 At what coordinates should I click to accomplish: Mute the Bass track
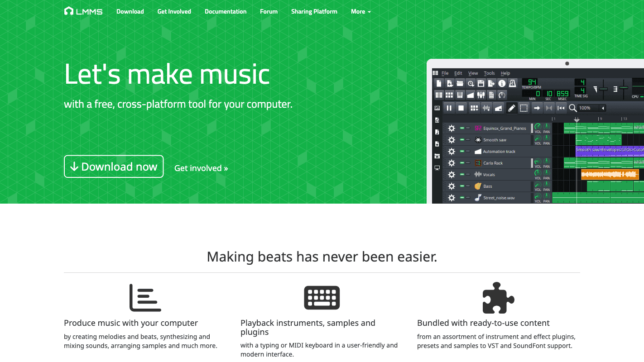pyautogui.click(x=462, y=186)
